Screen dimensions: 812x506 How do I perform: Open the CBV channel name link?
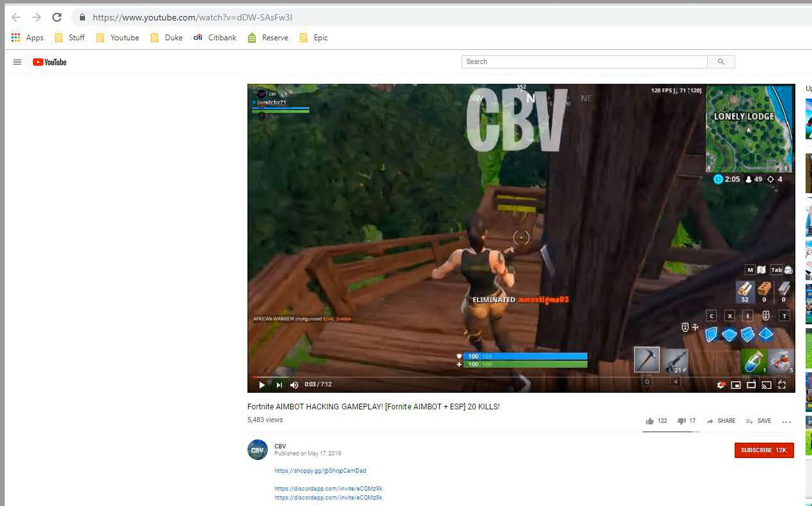280,447
